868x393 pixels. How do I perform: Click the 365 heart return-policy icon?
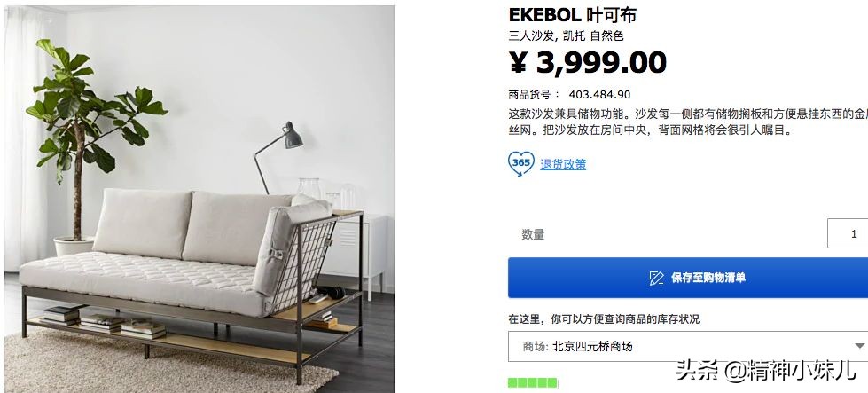tap(521, 164)
